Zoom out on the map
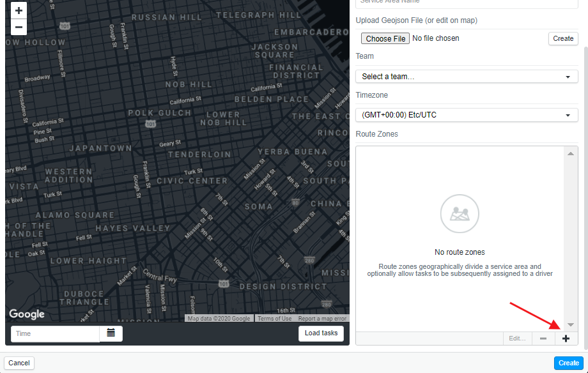Screen dimensions: 588x373 click(19, 27)
